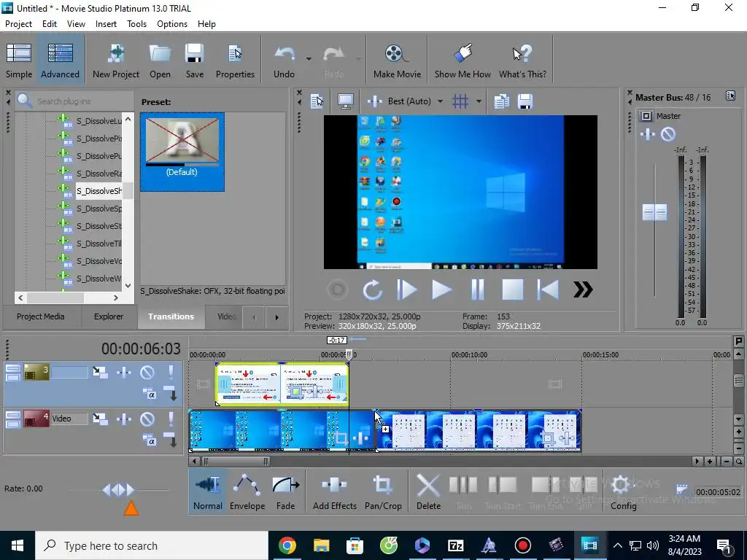Mute the Video track 4
Viewport: 747px width, 560px height.
[147, 419]
